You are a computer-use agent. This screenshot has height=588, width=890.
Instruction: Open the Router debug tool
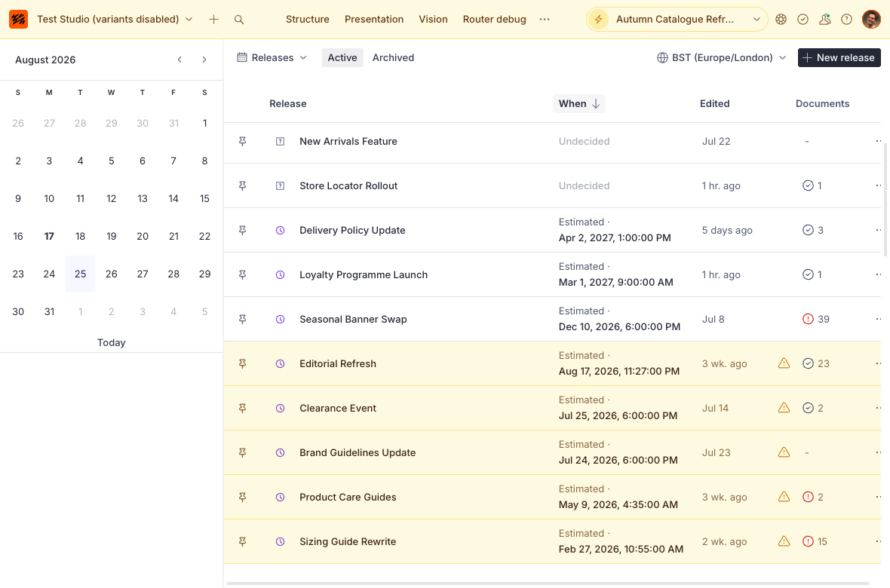pyautogui.click(x=494, y=20)
